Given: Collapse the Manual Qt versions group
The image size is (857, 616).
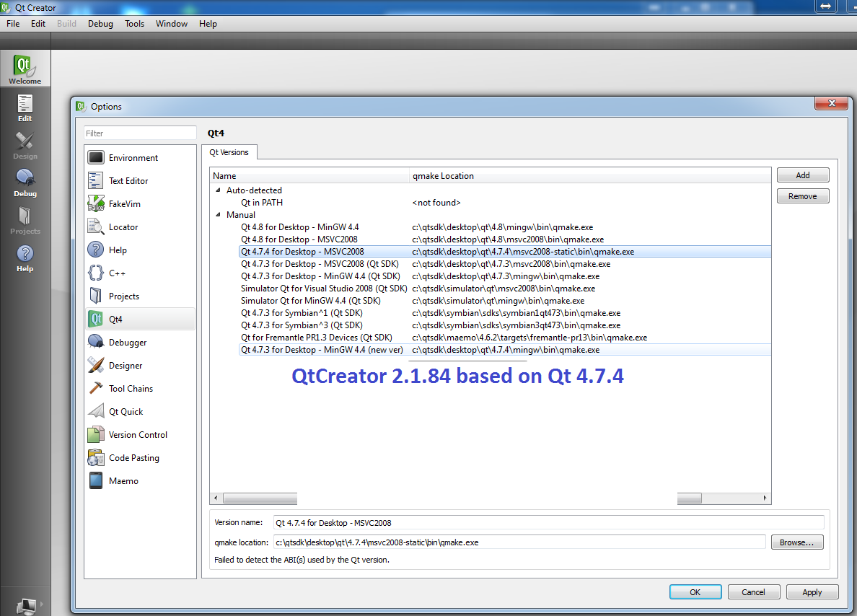Looking at the screenshot, I should click(219, 215).
